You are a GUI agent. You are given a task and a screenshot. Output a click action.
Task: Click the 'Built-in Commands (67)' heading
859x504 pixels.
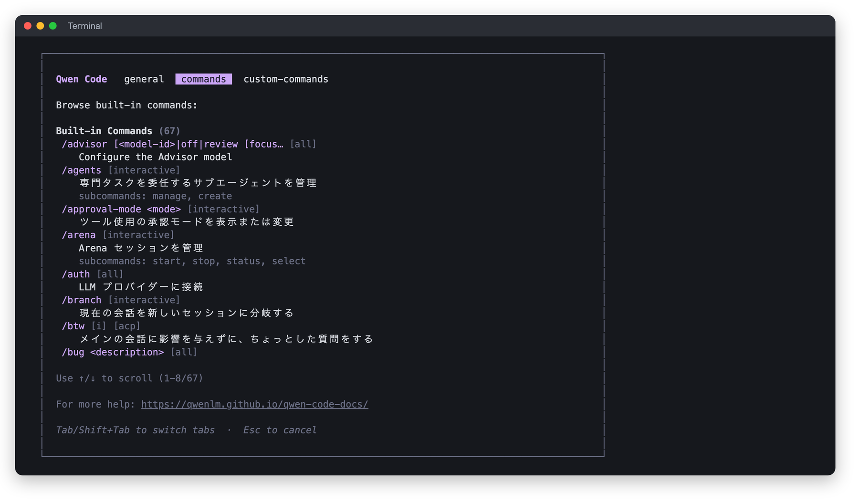118,131
